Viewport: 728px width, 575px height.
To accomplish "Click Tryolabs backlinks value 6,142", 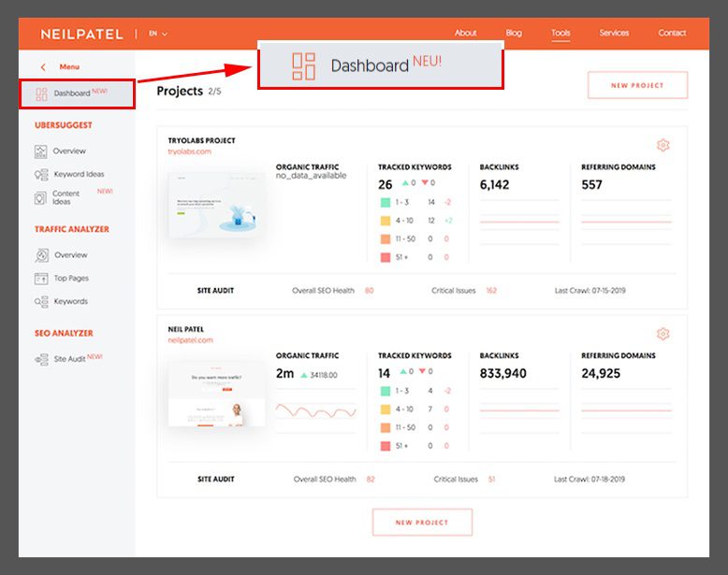I will 494,185.
